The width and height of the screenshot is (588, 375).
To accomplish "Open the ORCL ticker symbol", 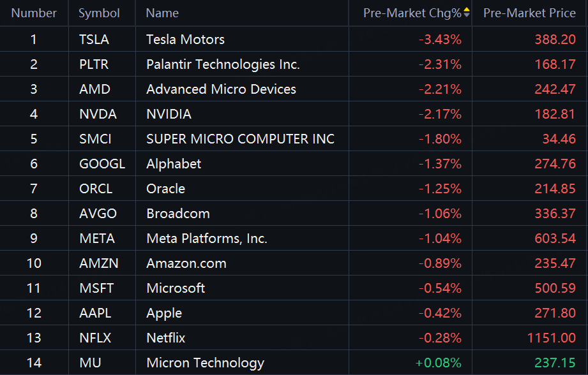I will tap(96, 189).
